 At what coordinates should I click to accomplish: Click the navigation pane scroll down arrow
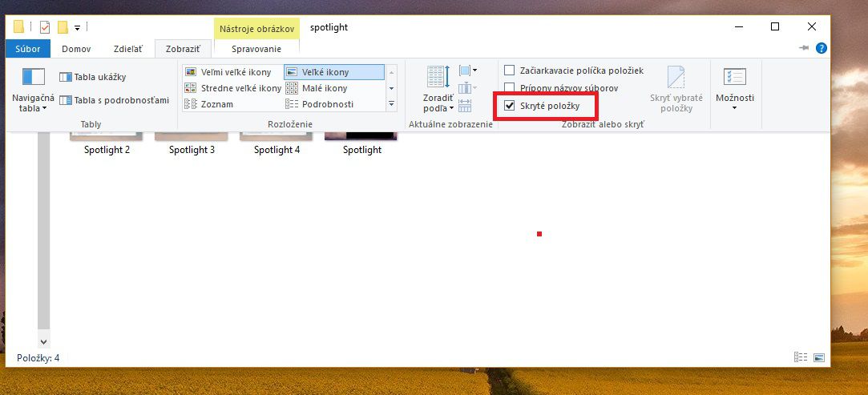click(x=44, y=342)
